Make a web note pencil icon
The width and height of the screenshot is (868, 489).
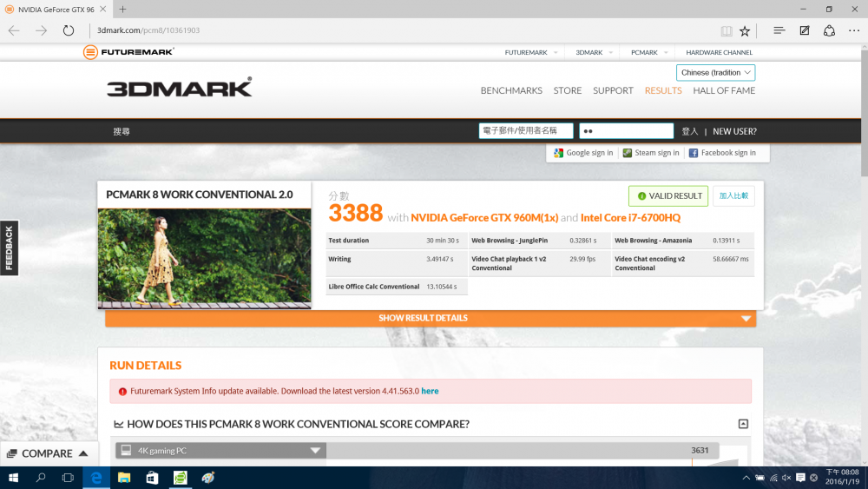click(x=805, y=30)
